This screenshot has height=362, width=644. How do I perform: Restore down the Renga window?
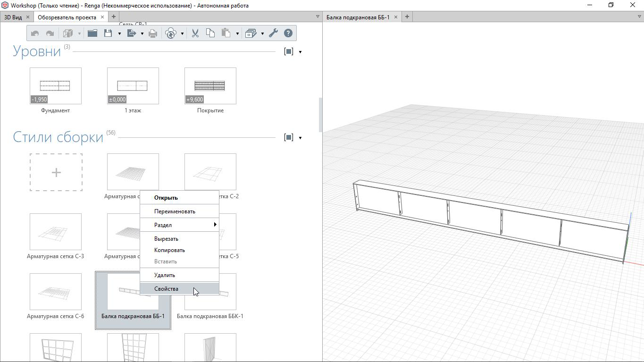[x=611, y=5]
